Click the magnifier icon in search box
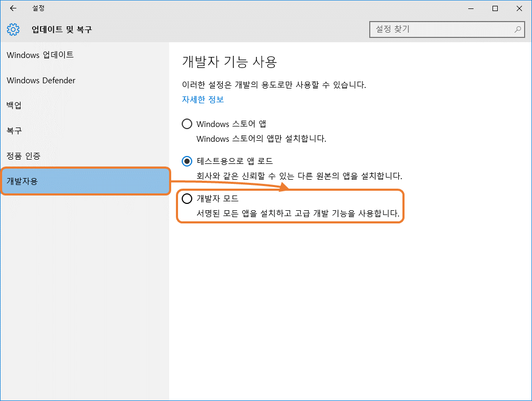532x401 pixels. pos(518,30)
